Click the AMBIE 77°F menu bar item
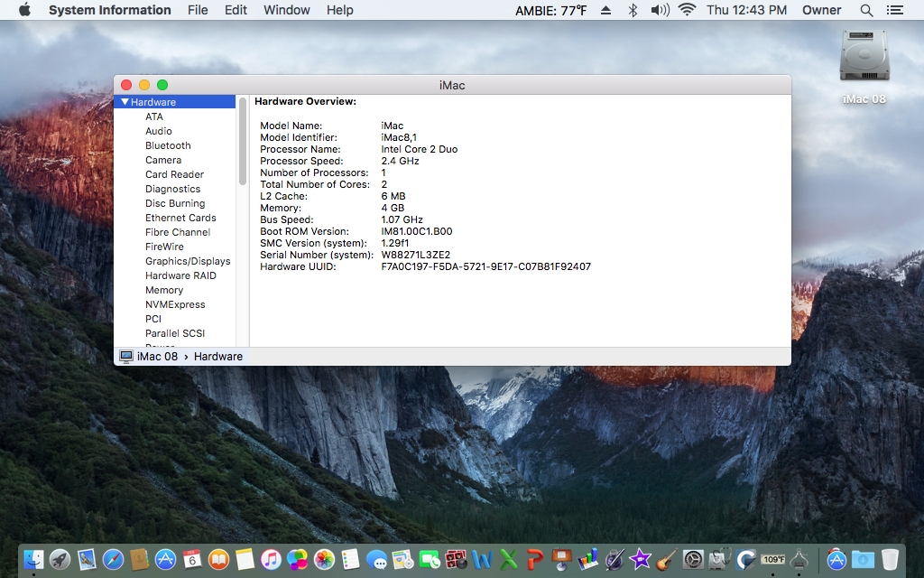This screenshot has width=924, height=578. point(551,10)
